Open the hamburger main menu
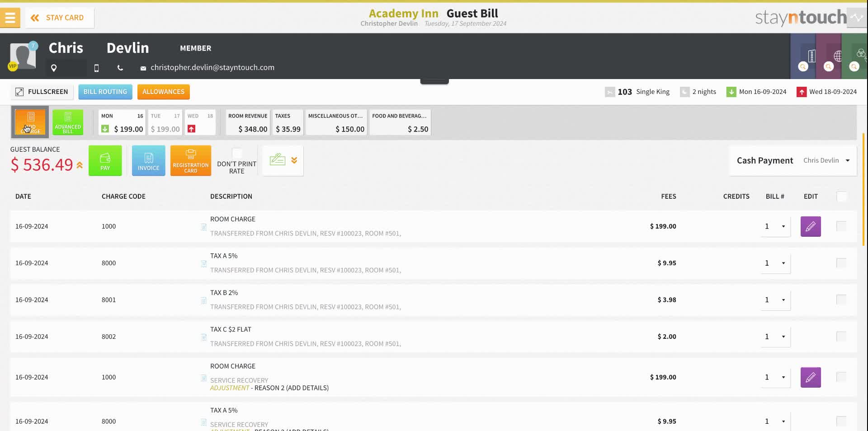Viewport: 868px width, 431px height. point(10,18)
